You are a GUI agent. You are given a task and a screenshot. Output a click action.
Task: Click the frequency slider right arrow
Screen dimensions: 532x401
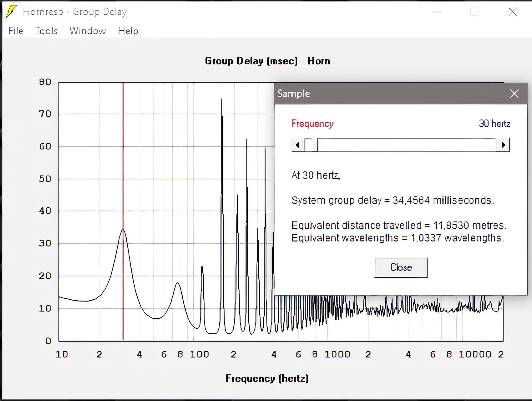click(503, 145)
